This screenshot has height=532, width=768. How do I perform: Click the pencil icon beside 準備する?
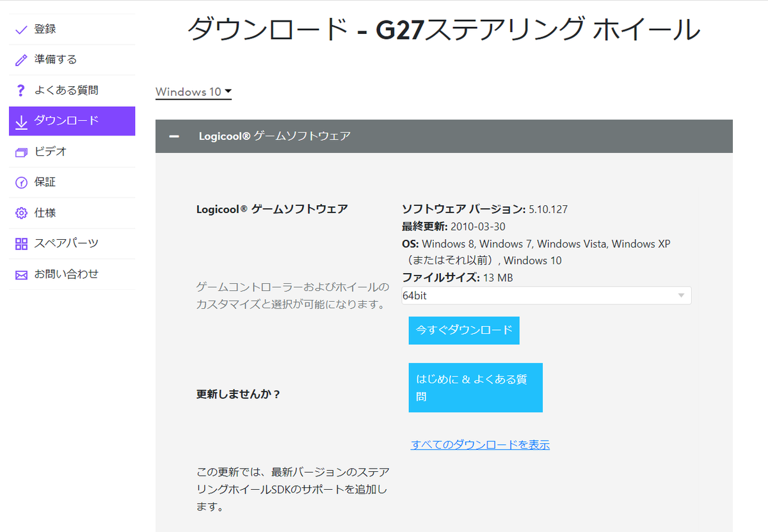point(22,60)
